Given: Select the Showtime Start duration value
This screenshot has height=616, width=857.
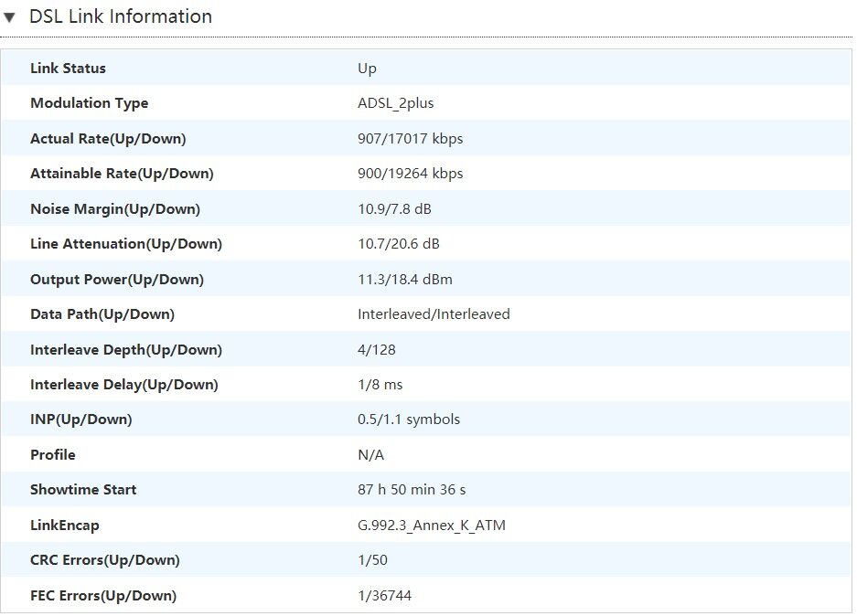Looking at the screenshot, I should tap(412, 490).
